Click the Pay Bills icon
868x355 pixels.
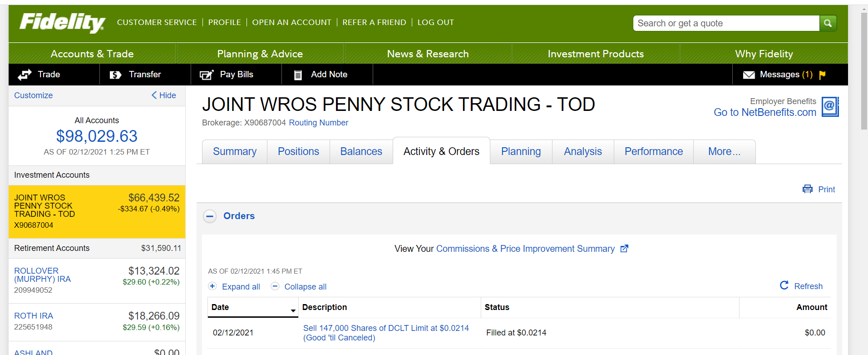[207, 75]
